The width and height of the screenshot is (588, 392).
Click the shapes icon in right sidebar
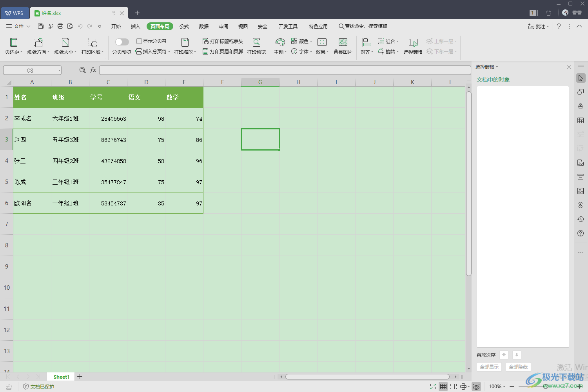tap(581, 92)
